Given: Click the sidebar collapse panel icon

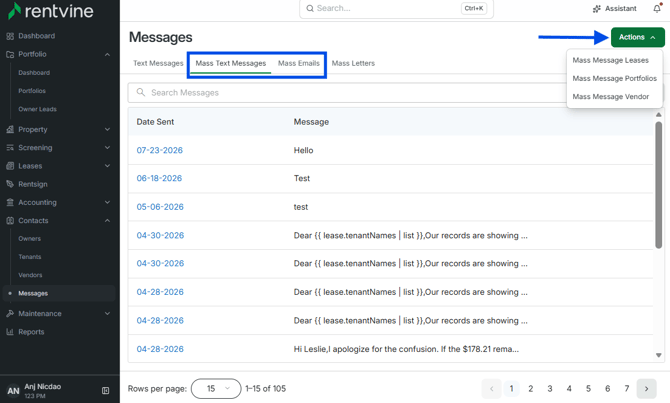Looking at the screenshot, I should tap(106, 390).
